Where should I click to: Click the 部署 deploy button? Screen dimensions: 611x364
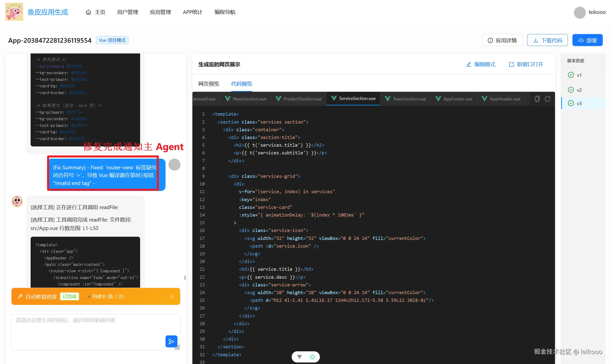587,40
